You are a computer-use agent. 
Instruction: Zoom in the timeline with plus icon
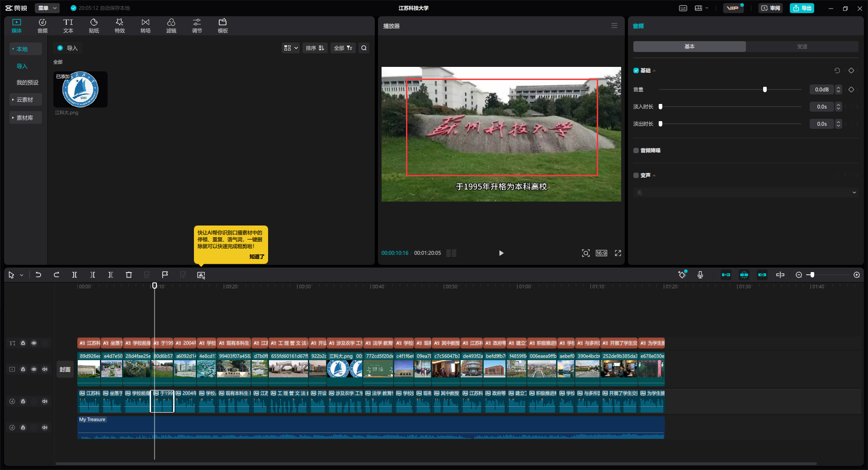click(x=857, y=275)
